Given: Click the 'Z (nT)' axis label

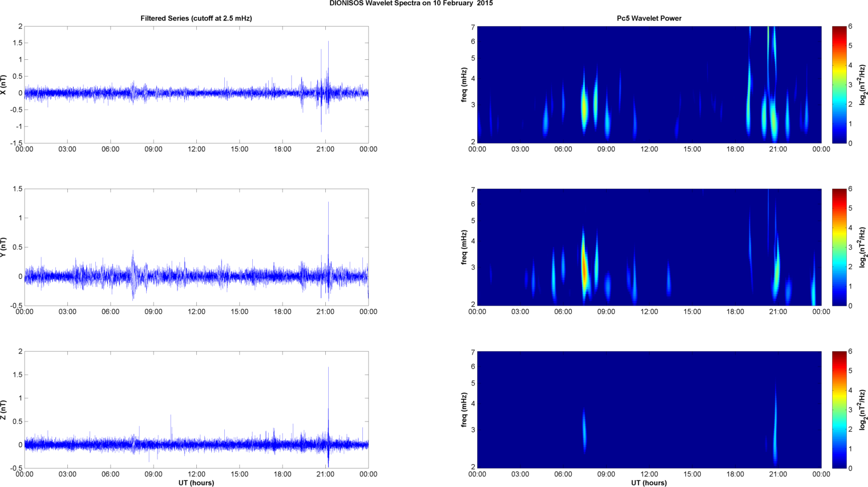Looking at the screenshot, I should [x=3, y=409].
